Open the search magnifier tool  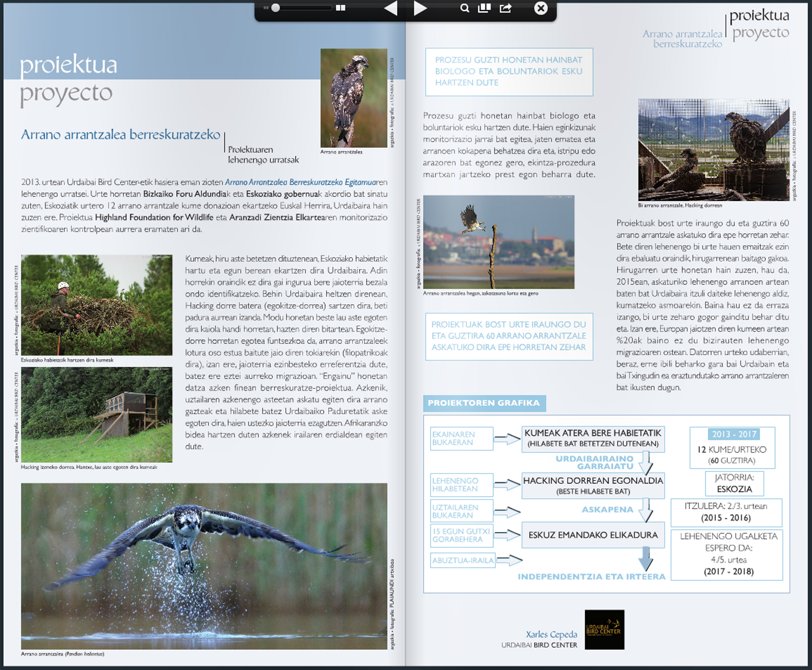click(x=464, y=8)
